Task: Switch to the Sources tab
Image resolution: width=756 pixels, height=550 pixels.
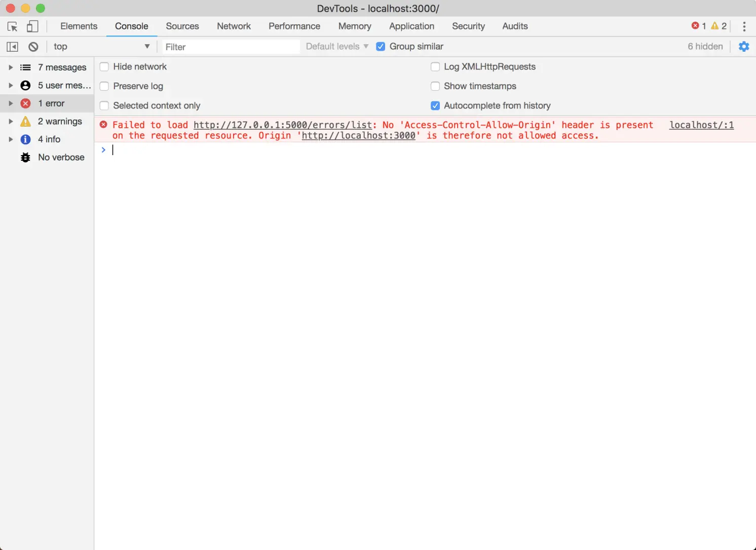Action: coord(182,26)
